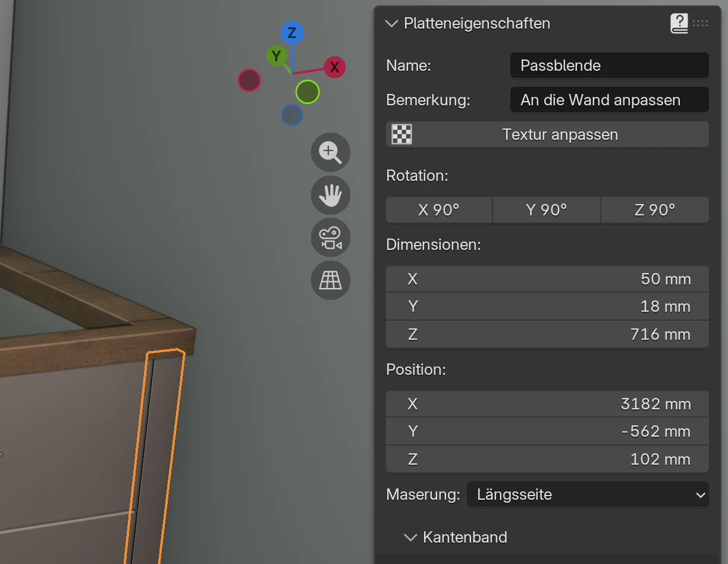728x564 pixels.
Task: Adjust the Dimensionen Z 716 mm field
Action: (x=547, y=334)
